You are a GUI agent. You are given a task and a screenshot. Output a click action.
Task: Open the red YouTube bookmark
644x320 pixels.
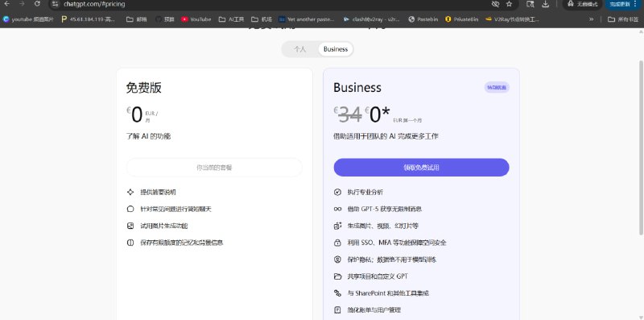196,19
